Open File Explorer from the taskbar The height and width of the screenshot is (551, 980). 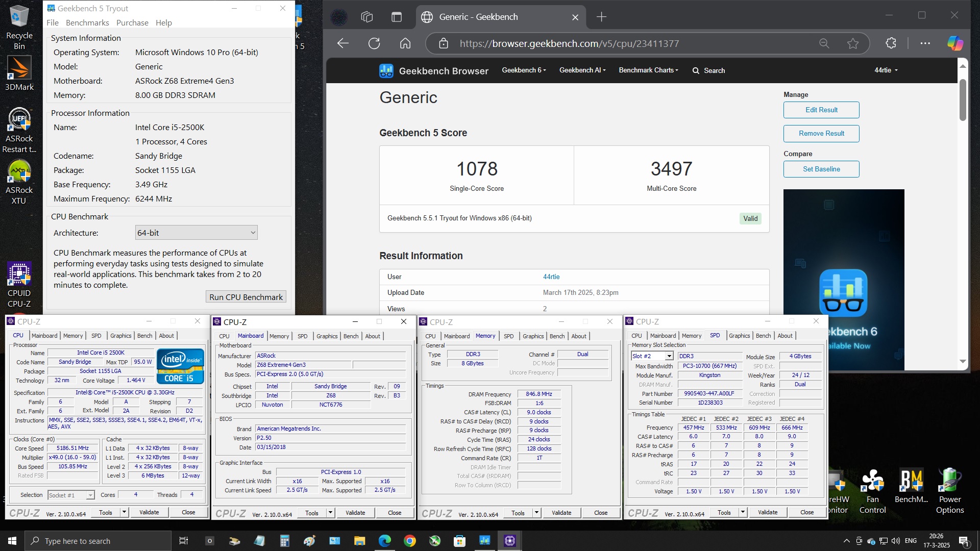(359, 541)
